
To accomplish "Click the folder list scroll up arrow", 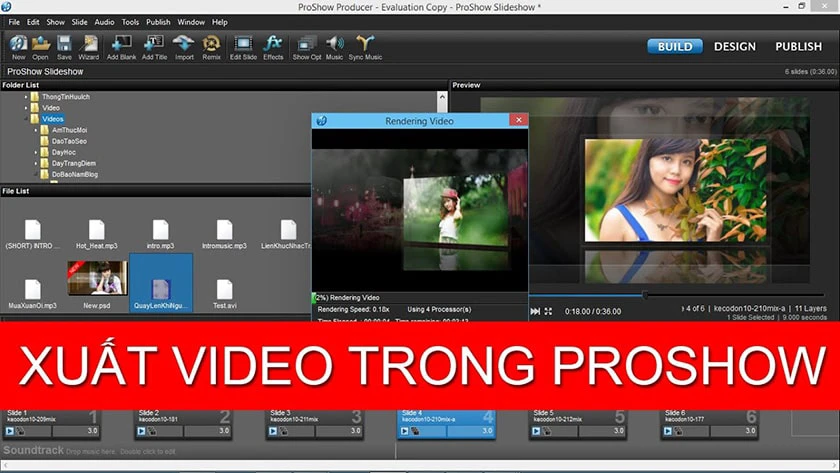I will 441,97.
